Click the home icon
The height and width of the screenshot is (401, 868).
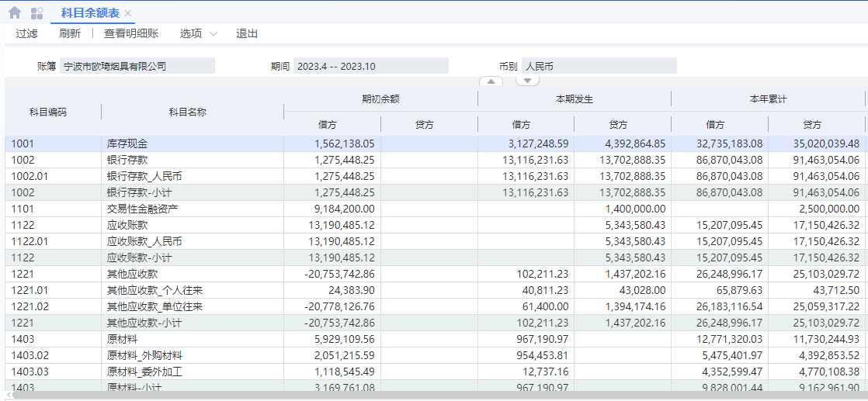(15, 12)
